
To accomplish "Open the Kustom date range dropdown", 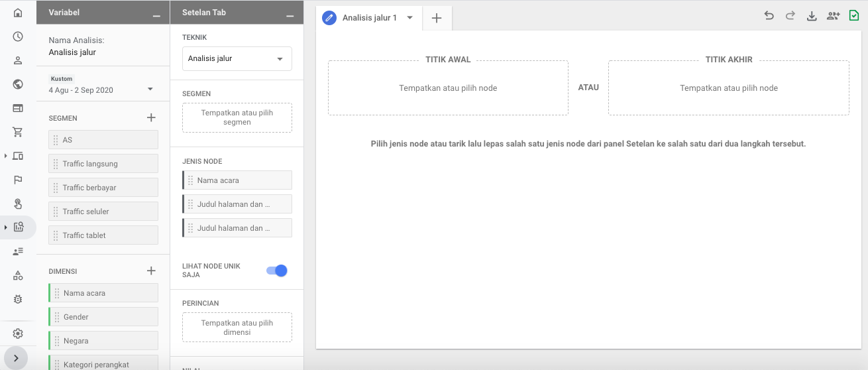I will coord(102,85).
